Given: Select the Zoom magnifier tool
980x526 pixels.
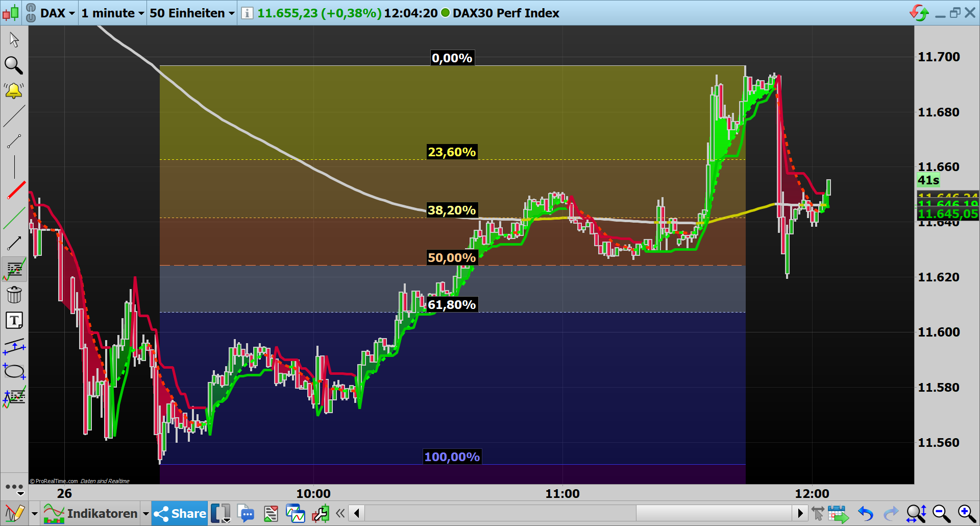Looking at the screenshot, I should [x=14, y=66].
